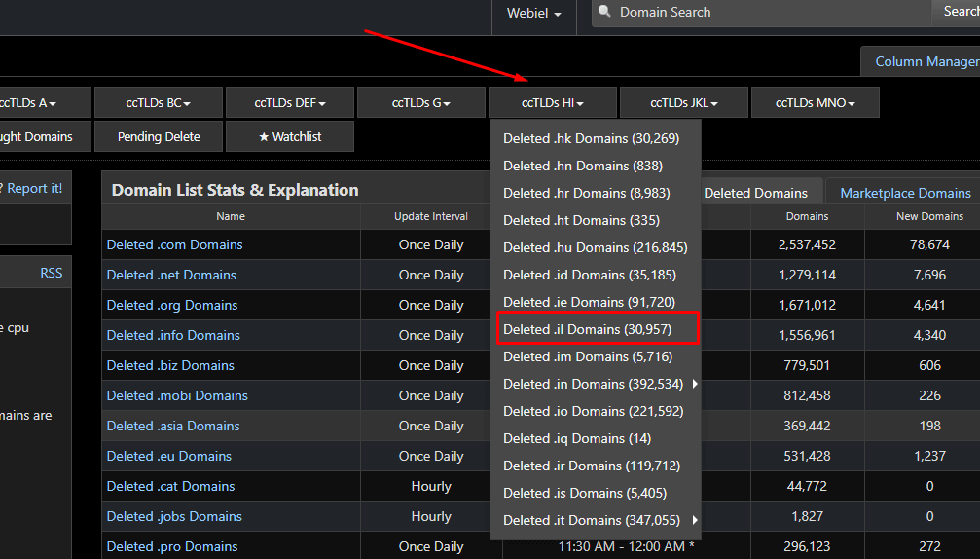Open the Deleted .cat Domains link
This screenshot has width=980, height=559.
tap(170, 486)
